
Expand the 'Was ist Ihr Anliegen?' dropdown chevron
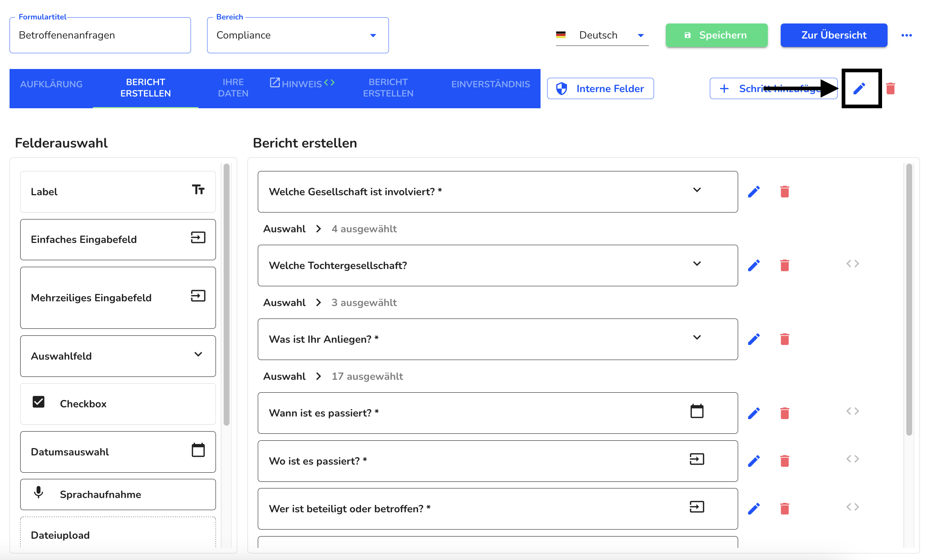click(x=697, y=337)
